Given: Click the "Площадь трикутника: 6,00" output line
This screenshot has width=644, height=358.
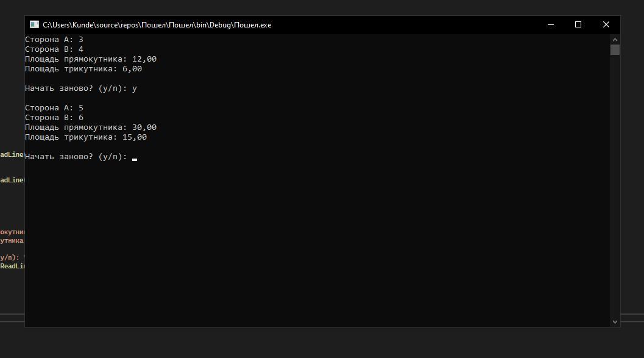Looking at the screenshot, I should pos(83,69).
